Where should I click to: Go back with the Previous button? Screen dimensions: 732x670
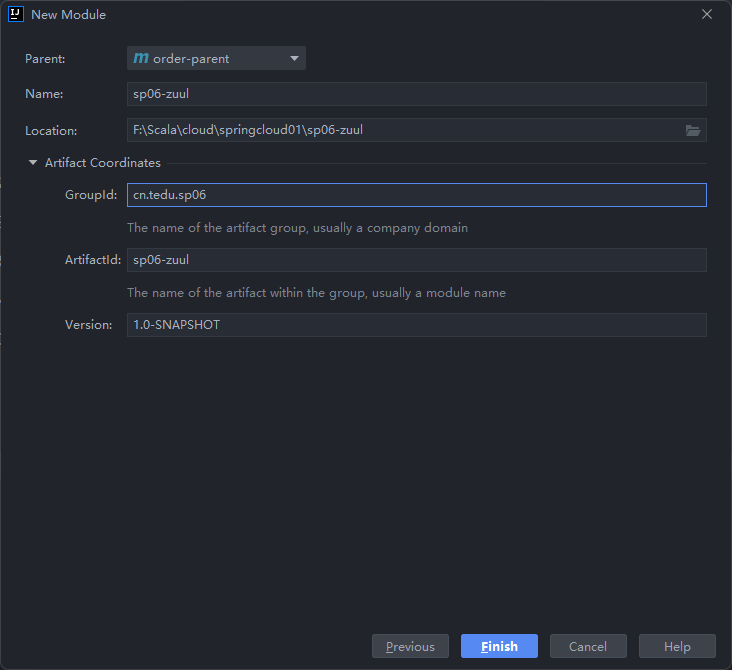click(x=410, y=646)
